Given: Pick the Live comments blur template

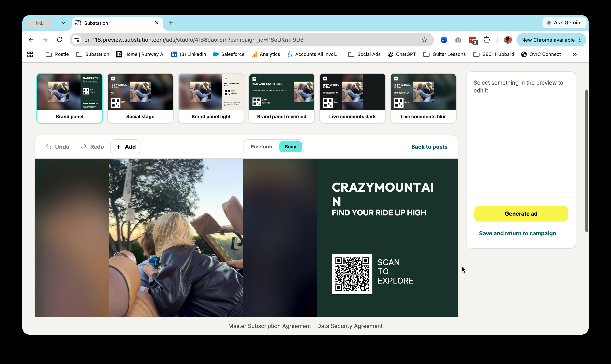Looking at the screenshot, I should (x=423, y=98).
